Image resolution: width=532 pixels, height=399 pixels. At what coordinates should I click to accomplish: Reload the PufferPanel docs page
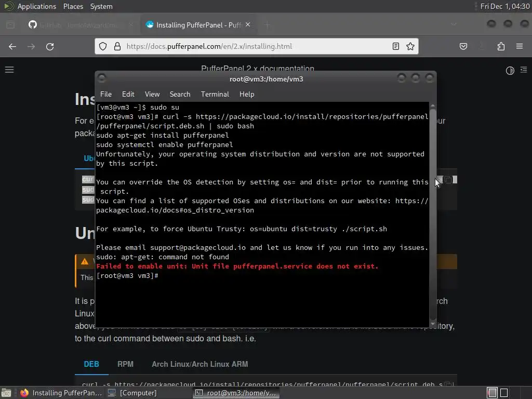click(50, 46)
